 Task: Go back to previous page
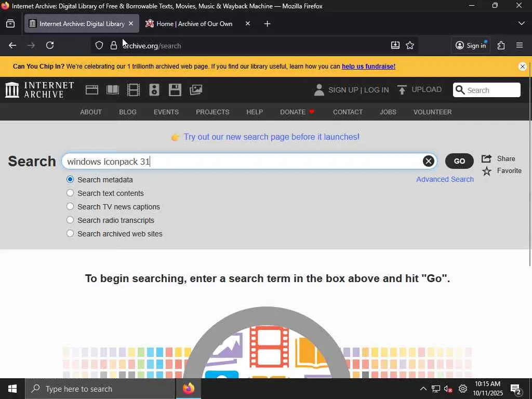[12, 46]
